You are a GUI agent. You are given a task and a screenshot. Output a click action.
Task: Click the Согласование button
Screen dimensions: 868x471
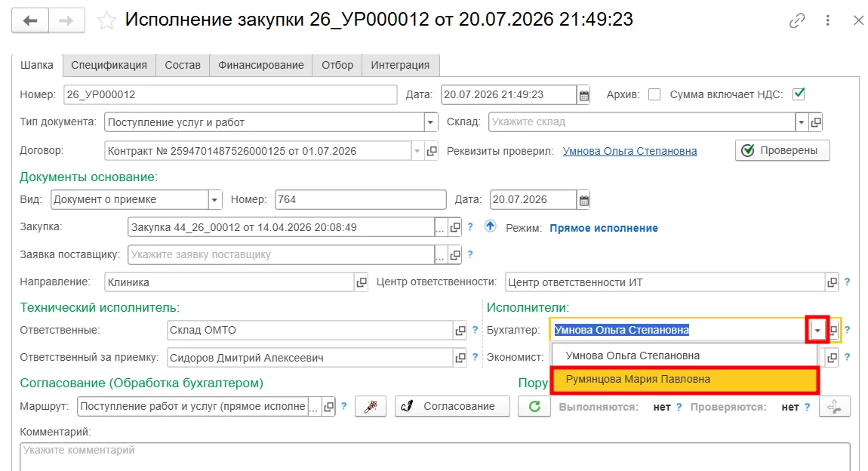(452, 407)
